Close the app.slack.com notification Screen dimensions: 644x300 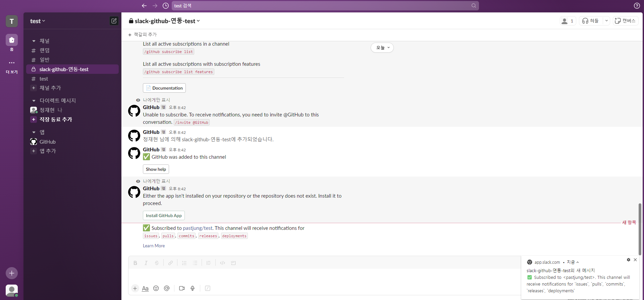[x=635, y=260]
